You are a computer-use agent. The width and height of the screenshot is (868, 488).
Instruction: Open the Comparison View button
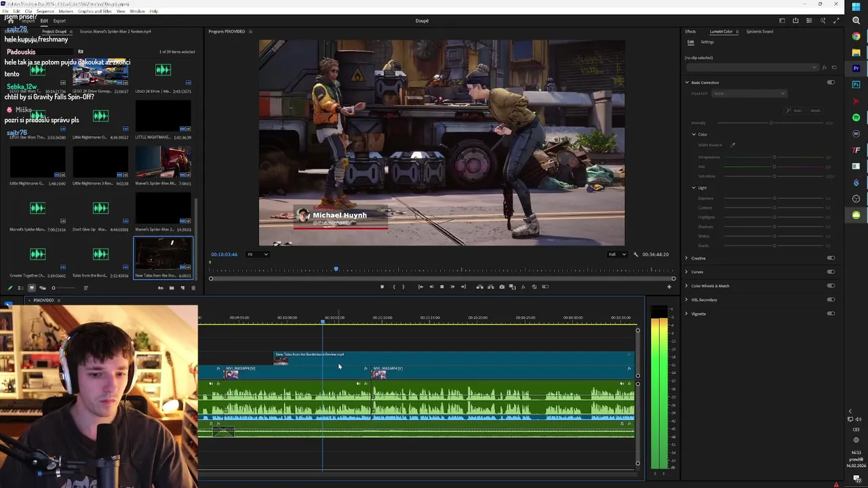pyautogui.click(x=513, y=287)
